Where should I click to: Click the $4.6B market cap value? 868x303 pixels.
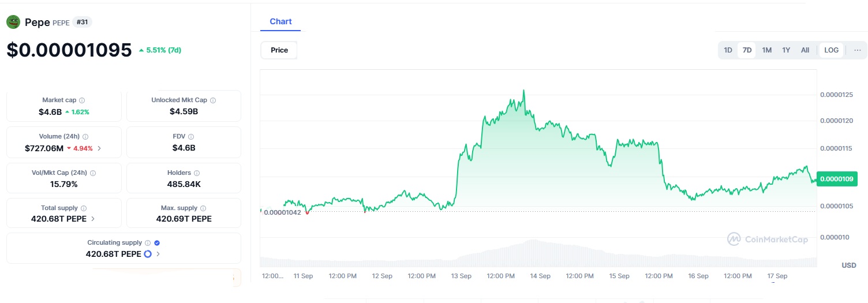50,112
